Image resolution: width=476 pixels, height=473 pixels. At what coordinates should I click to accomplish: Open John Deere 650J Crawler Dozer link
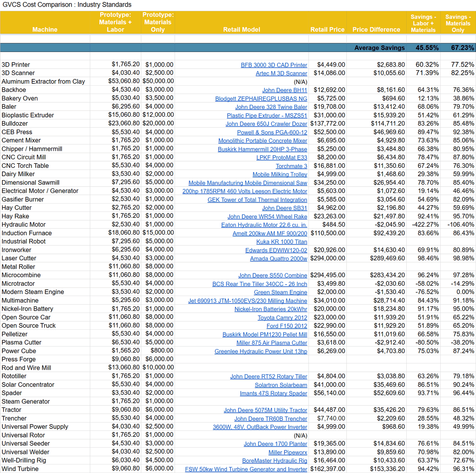point(266,124)
